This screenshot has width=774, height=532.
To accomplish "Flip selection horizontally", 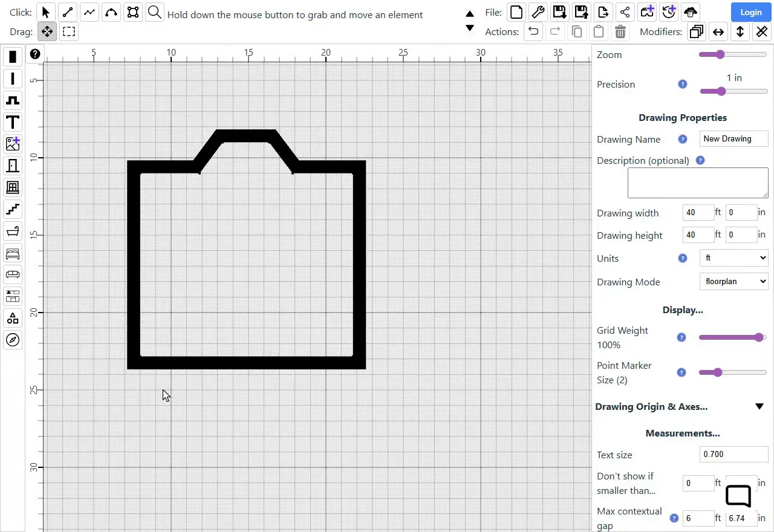I will coord(718,31).
